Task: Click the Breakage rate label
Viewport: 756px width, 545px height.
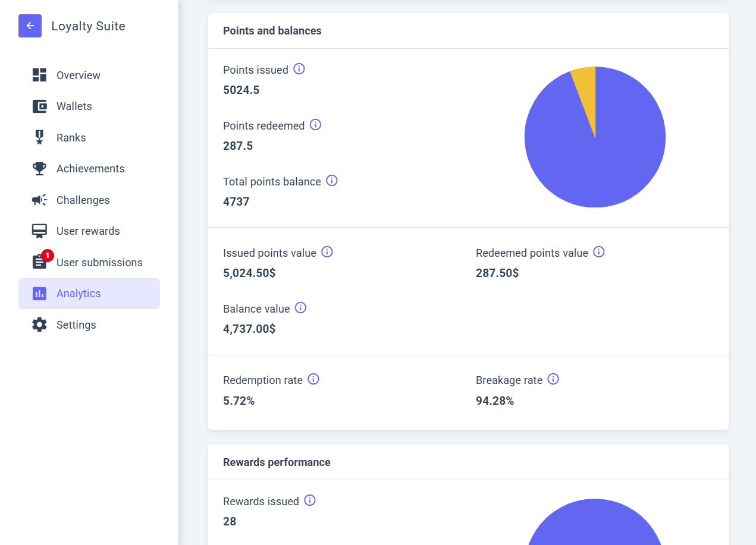Action: (509, 380)
